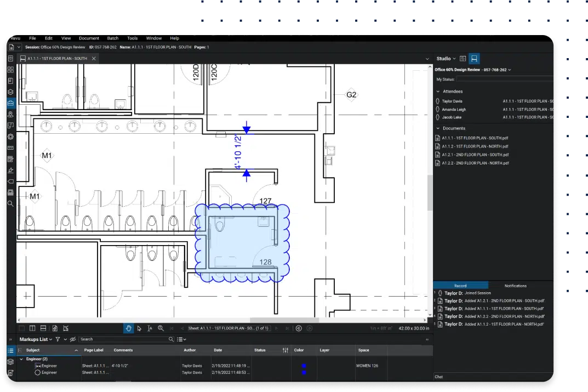Click blue color swatch of first Engineer markup
Image resolution: width=588 pixels, height=392 pixels.
tap(304, 366)
